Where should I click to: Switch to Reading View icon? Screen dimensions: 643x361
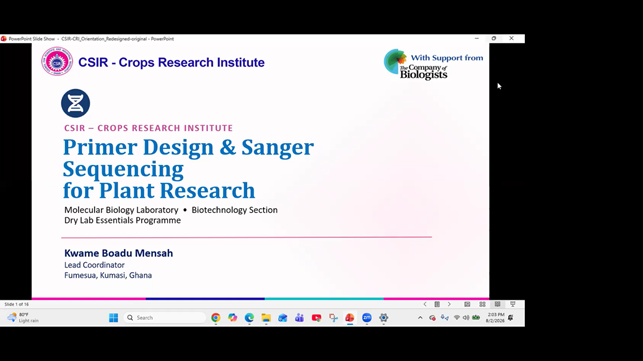497,304
